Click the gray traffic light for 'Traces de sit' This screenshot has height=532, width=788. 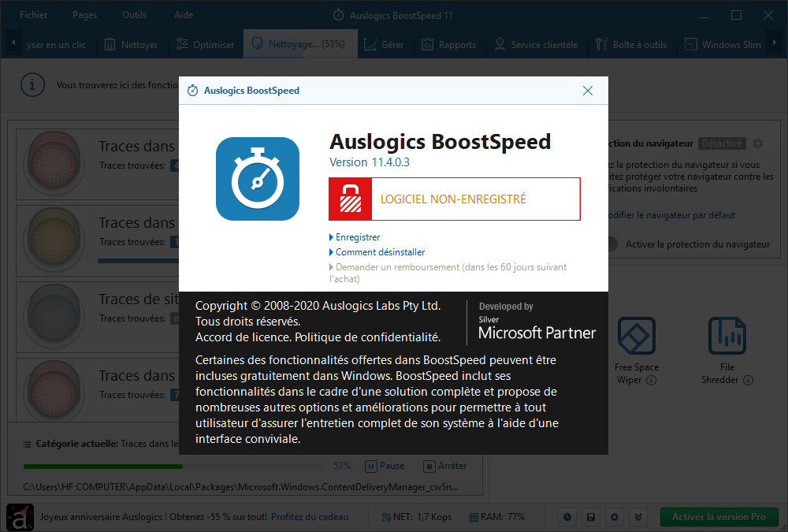54,316
